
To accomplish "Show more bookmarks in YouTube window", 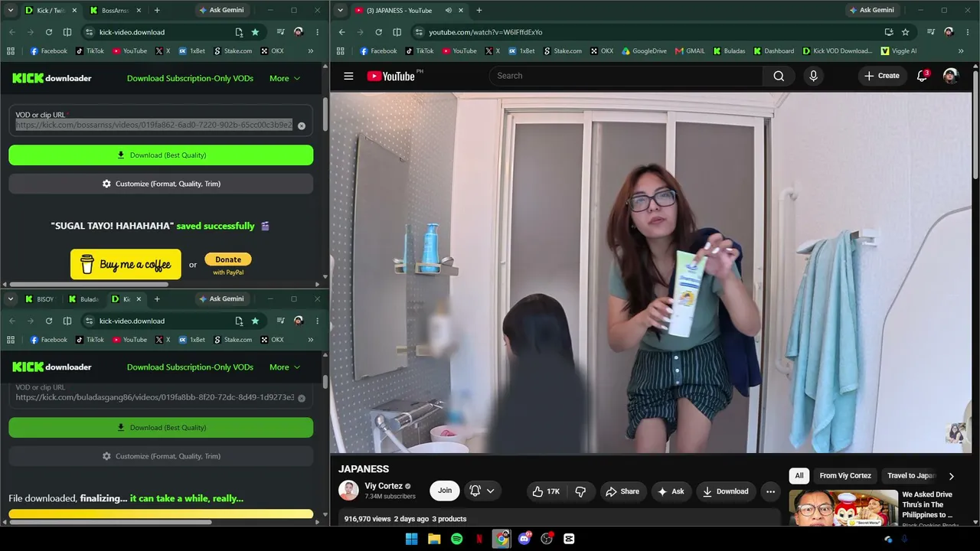I will 961,51.
